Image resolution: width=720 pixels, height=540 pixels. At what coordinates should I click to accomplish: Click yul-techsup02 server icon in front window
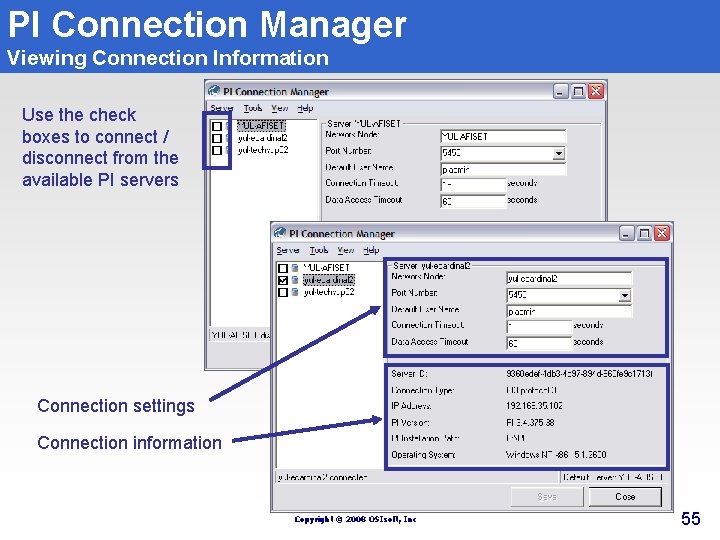(x=295, y=292)
